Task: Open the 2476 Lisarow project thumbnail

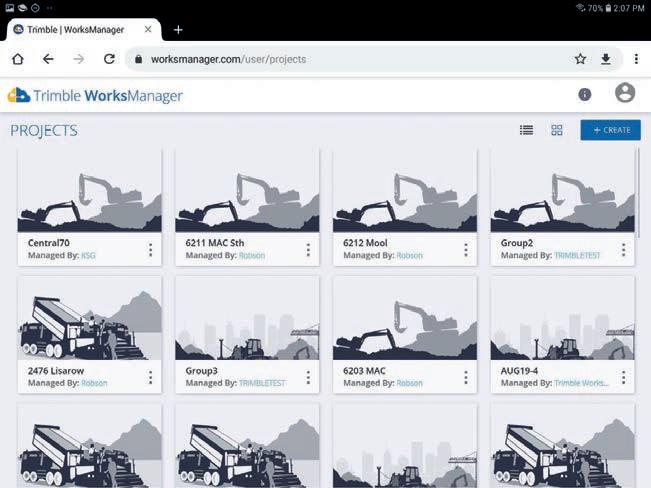Action: [90, 319]
